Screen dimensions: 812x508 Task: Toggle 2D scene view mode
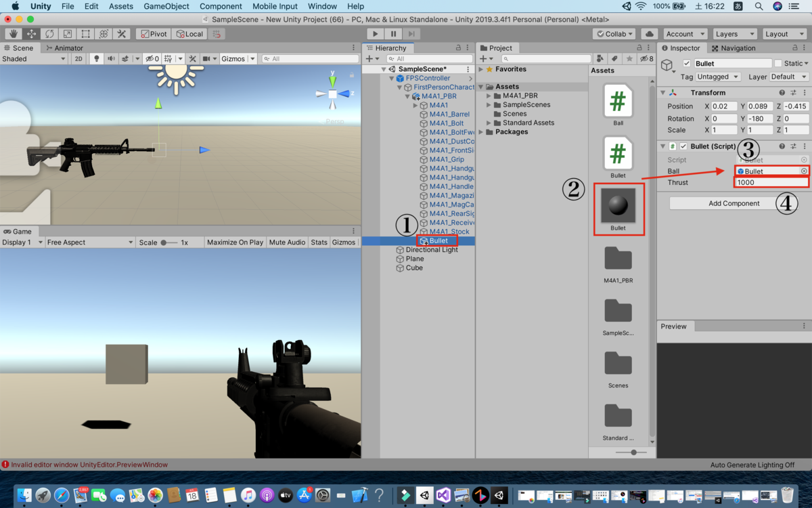tap(78, 59)
